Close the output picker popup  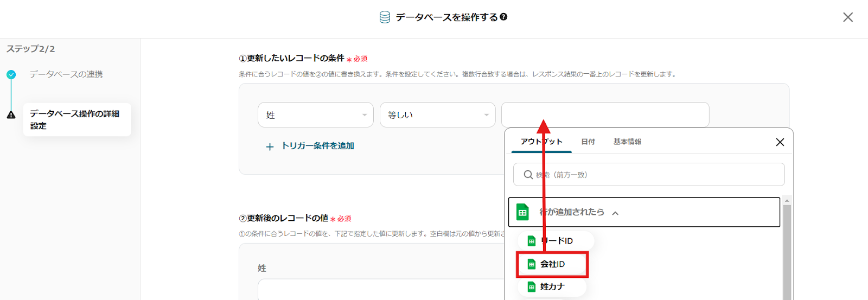[780, 142]
